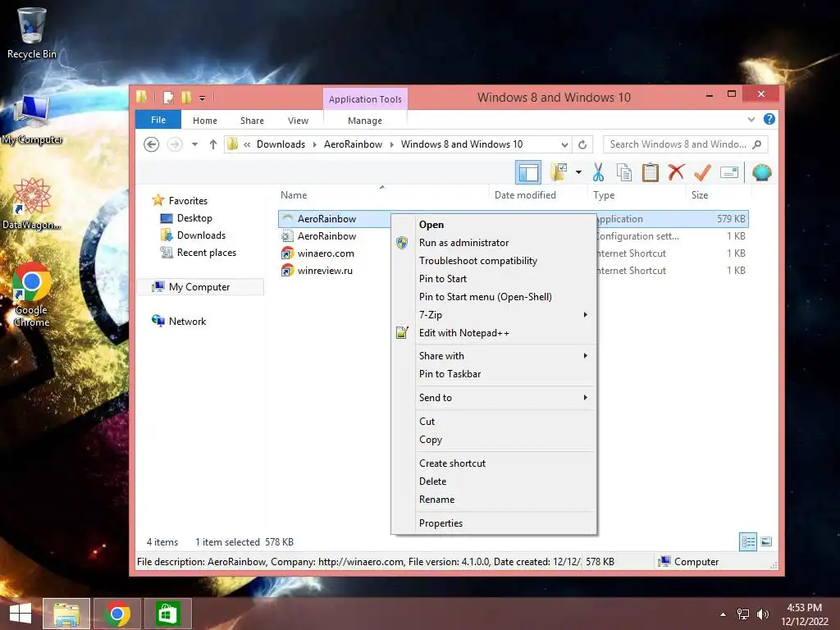Open the Windows Start button
The width and height of the screenshot is (840, 630).
coord(21,614)
